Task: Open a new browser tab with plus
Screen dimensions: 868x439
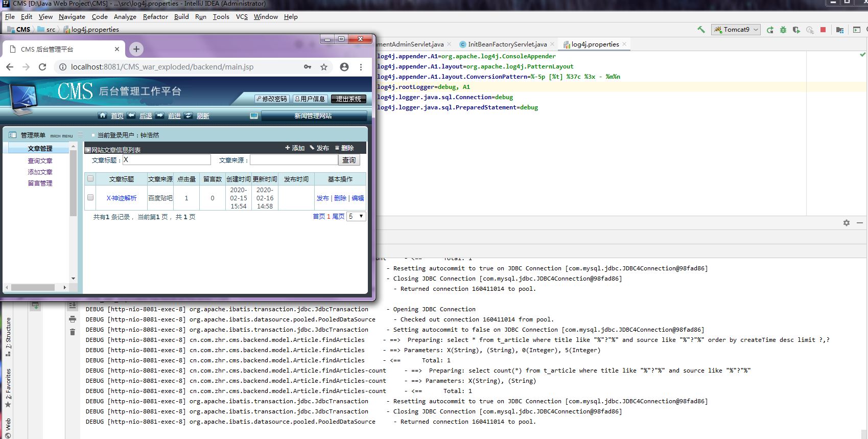Action: point(136,49)
